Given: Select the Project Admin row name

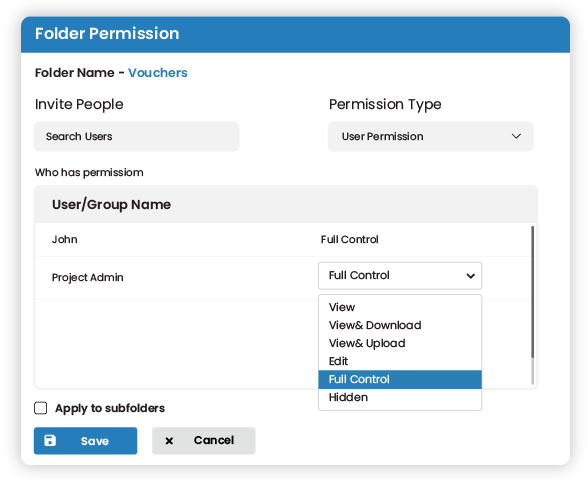Looking at the screenshot, I should (87, 277).
